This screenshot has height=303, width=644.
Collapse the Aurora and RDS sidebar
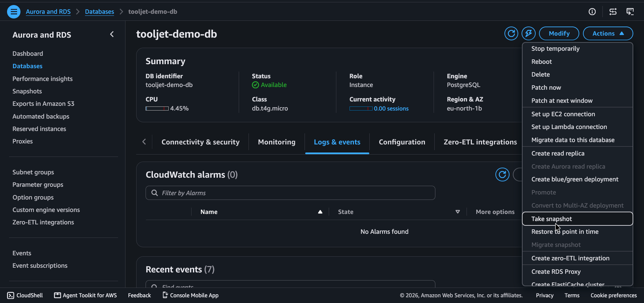click(112, 34)
